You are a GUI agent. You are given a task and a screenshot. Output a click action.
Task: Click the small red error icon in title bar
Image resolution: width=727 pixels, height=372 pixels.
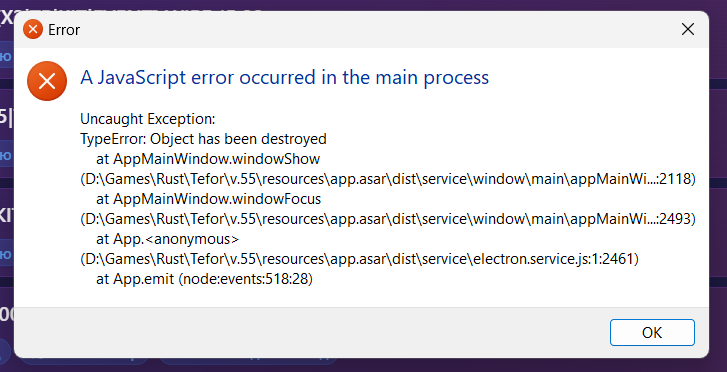[x=33, y=30]
